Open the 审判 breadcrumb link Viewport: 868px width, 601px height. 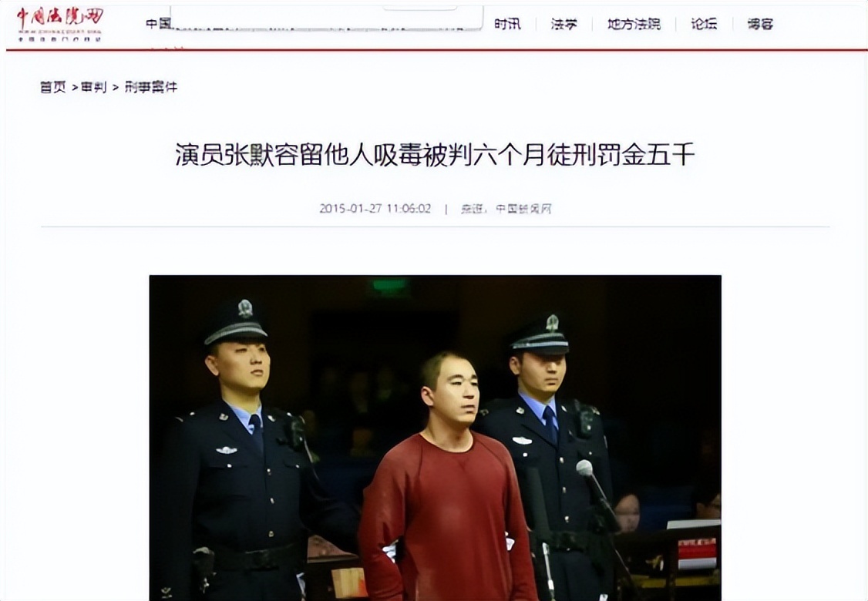tap(93, 87)
